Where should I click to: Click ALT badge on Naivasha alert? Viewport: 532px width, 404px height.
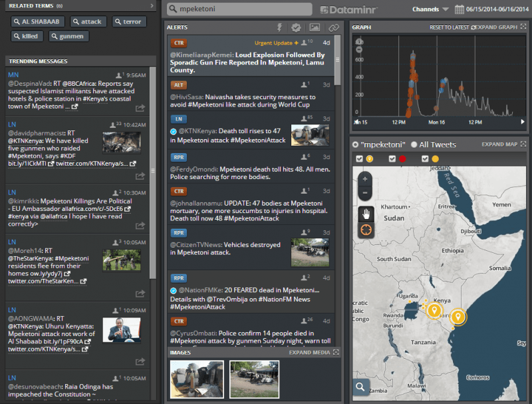point(179,85)
